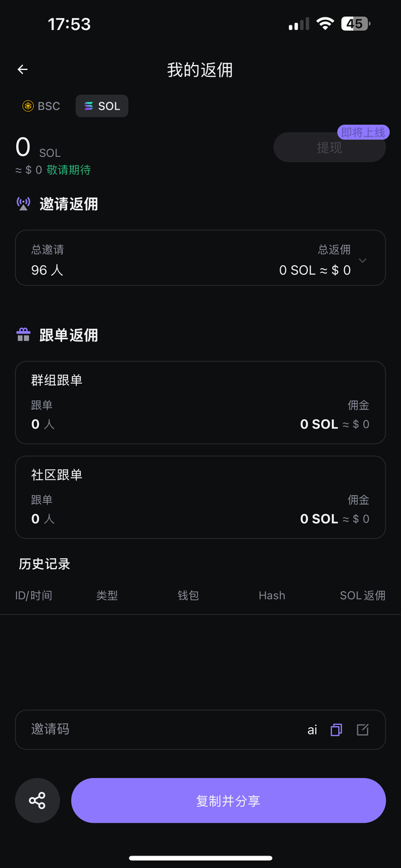
Task: Tap the Hash column header
Action: click(271, 595)
